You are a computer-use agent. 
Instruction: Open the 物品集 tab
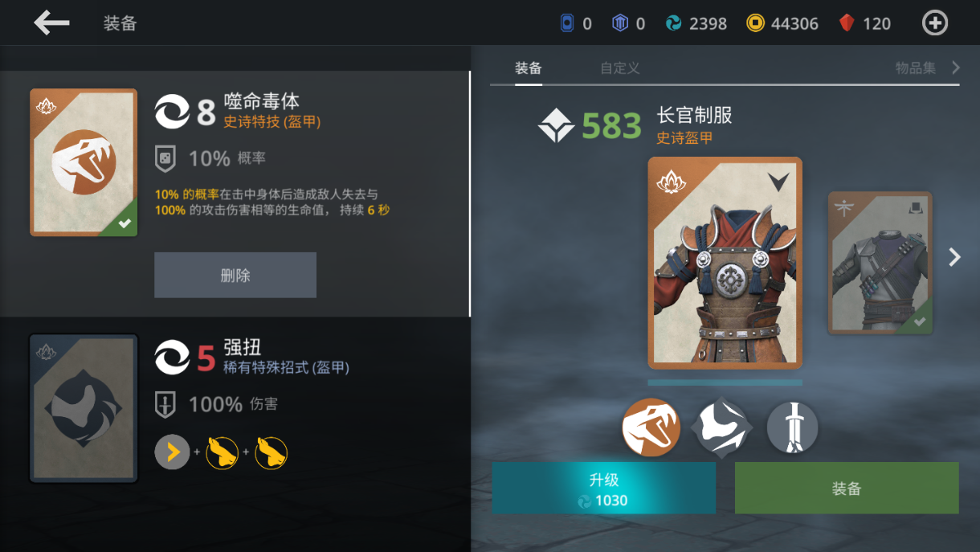click(916, 68)
